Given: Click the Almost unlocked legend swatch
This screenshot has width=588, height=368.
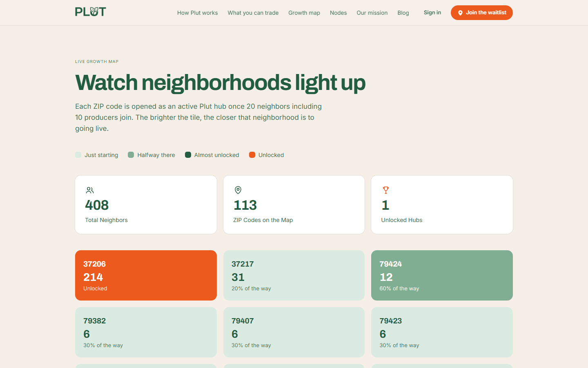Looking at the screenshot, I should [x=188, y=155].
